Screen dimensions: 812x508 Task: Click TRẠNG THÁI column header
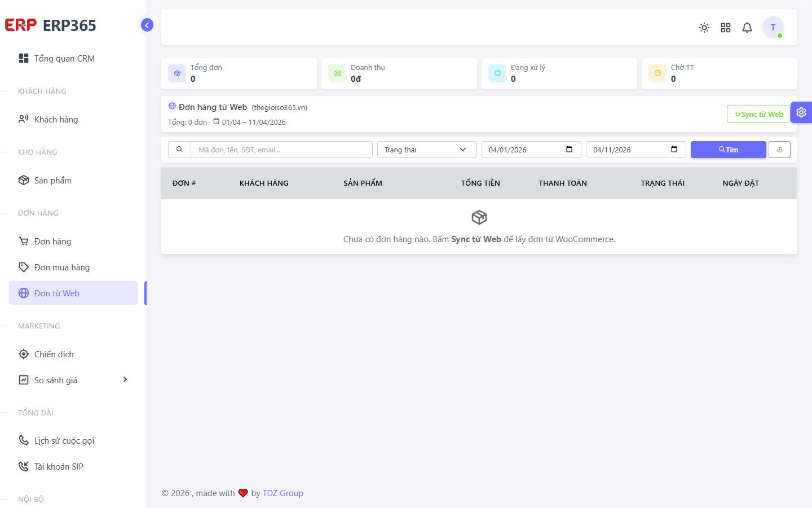[663, 183]
